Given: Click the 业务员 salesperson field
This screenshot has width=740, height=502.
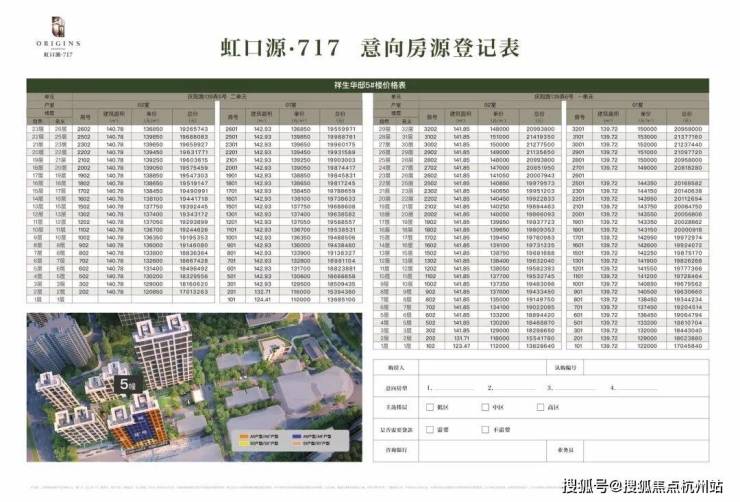Looking at the screenshot, I should (x=646, y=451).
